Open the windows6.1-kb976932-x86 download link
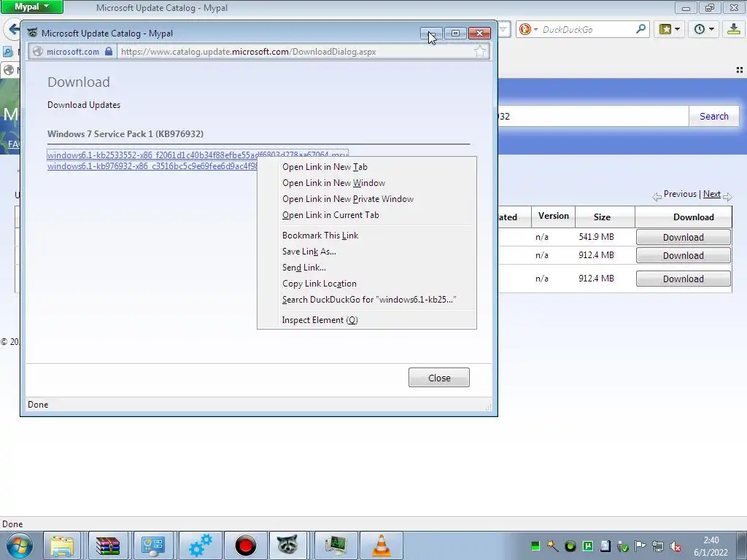The image size is (747, 560). click(152, 166)
